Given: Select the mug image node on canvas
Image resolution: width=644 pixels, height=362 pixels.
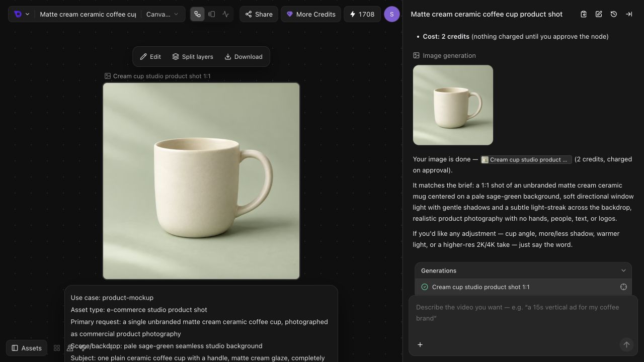Looking at the screenshot, I should coord(201,181).
